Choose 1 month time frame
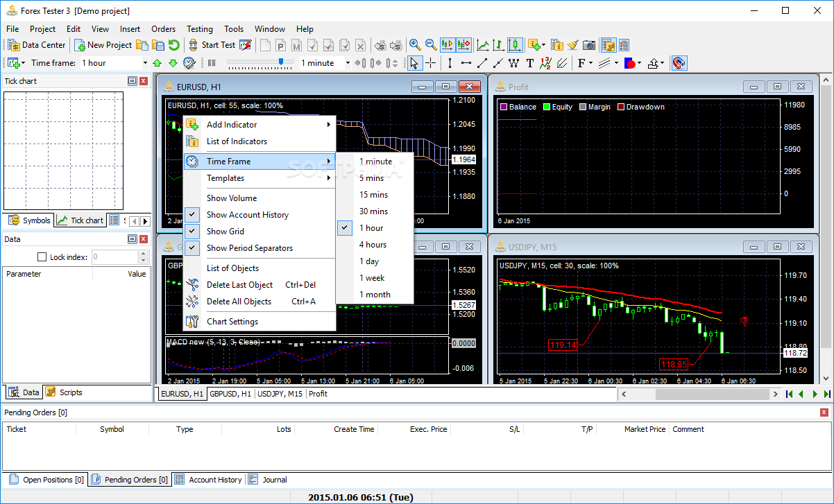 pos(375,295)
